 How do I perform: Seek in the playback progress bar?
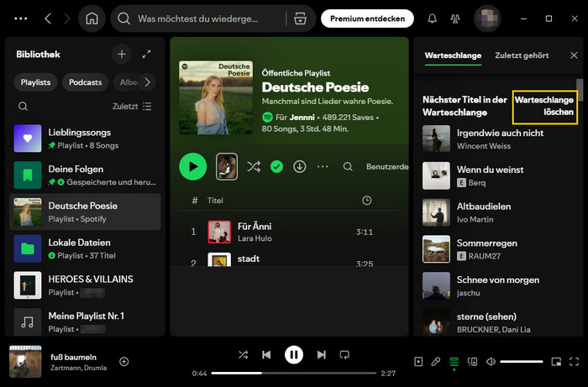point(294,373)
